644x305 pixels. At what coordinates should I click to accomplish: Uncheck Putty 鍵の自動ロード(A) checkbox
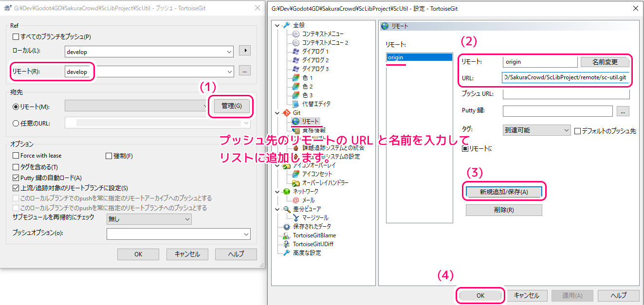[x=16, y=178]
